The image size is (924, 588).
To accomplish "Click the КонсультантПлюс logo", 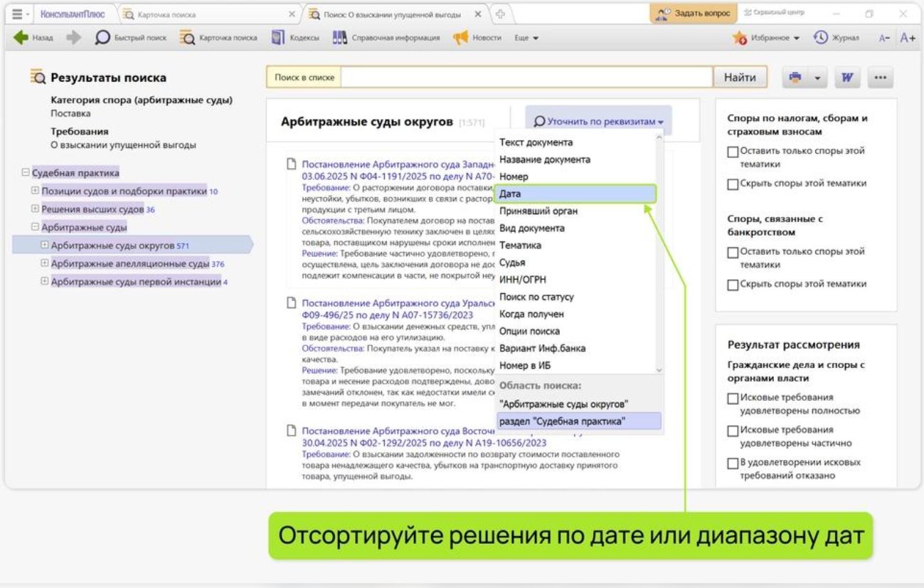I will coord(73,14).
